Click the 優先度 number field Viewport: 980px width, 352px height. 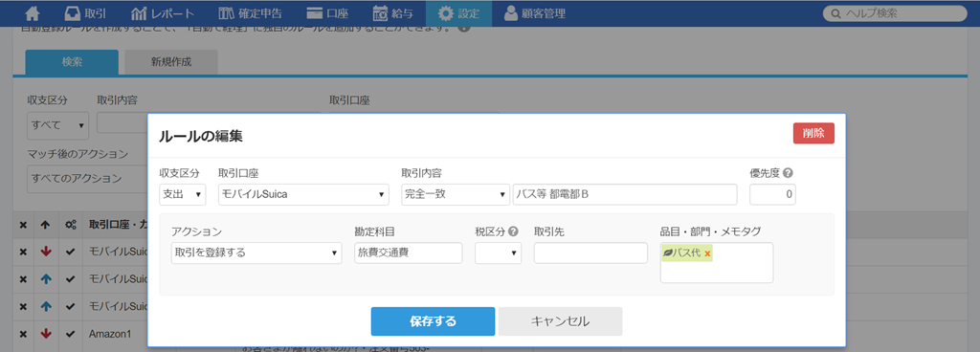click(x=772, y=194)
